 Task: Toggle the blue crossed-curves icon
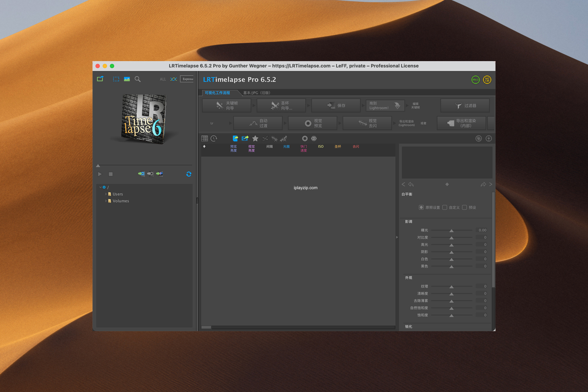[x=174, y=79]
